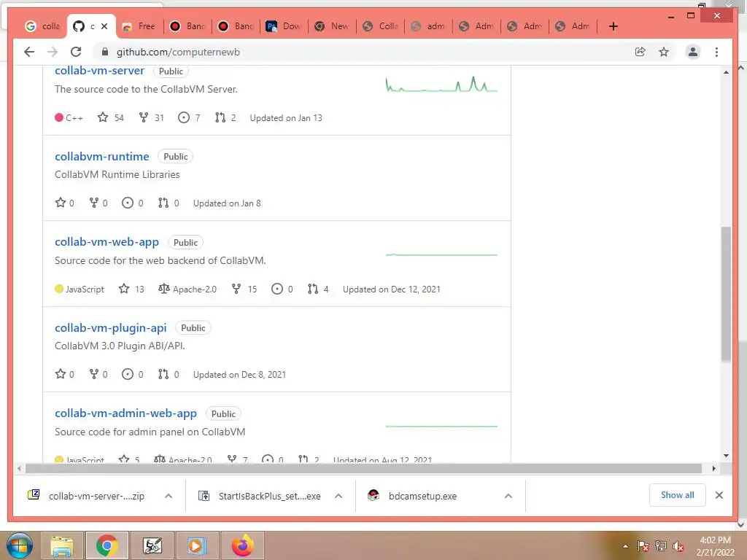Open the Apache-2.0 license of collab-vm-web-app

pyautogui.click(x=187, y=289)
